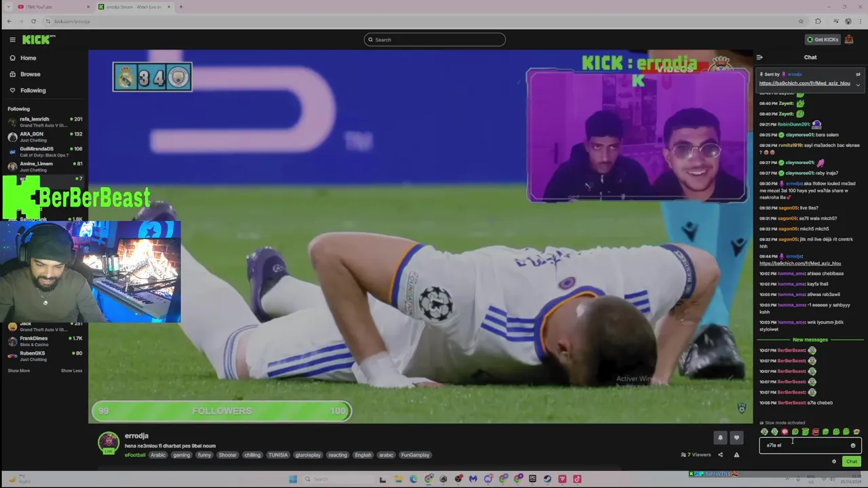Click Show Less under the following list
868x488 pixels.
(x=71, y=371)
